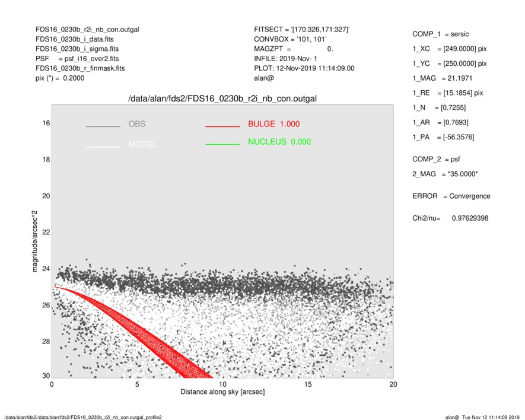Click the green NUCLEUS legend line sample

pyautogui.click(x=222, y=144)
